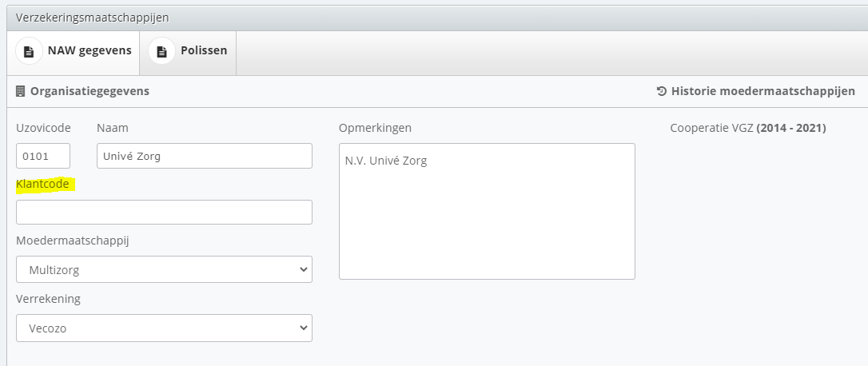Click the Organisatiegegevens section heading text
The width and height of the screenshot is (868, 366).
pyautogui.click(x=90, y=91)
